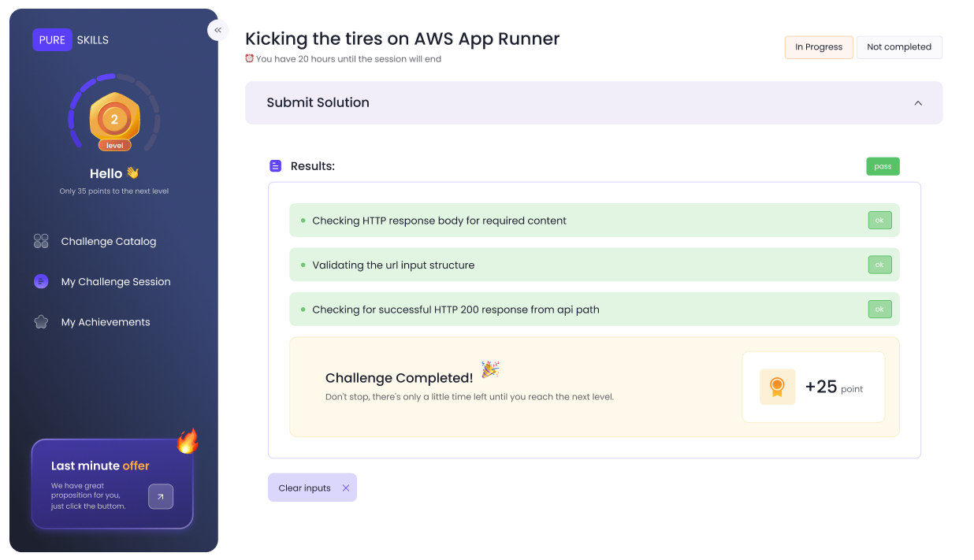Click the Results list icon

[x=276, y=166]
